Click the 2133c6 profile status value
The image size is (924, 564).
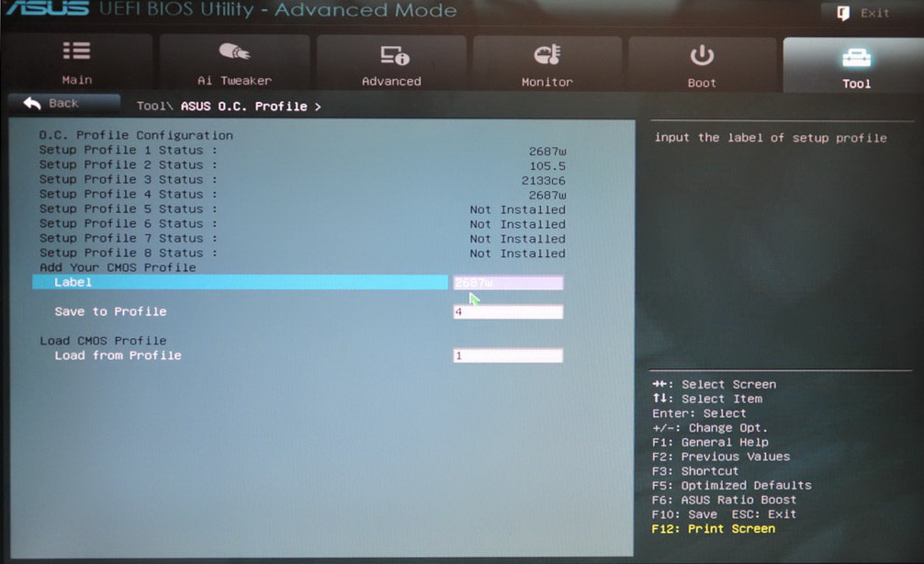point(544,180)
